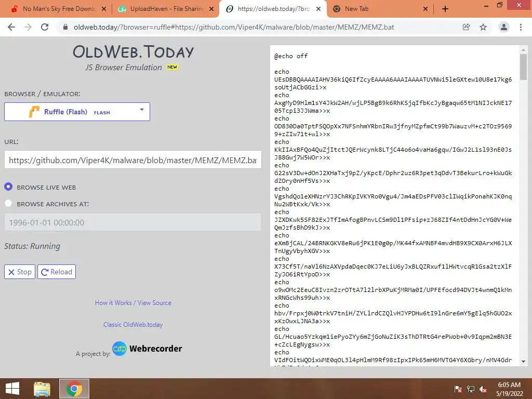The height and width of the screenshot is (399, 532).
Task: Close the oldweb.today tab
Action: (318, 9)
